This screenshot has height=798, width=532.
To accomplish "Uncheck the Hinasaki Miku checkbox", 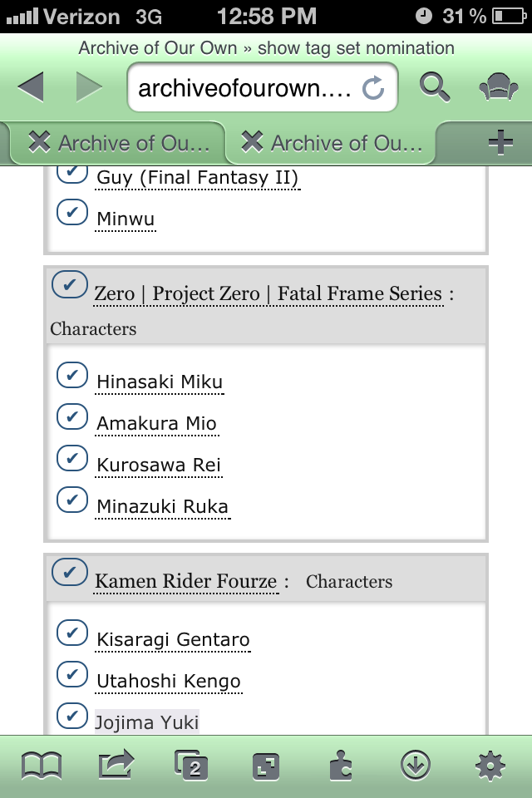I will [72, 375].
